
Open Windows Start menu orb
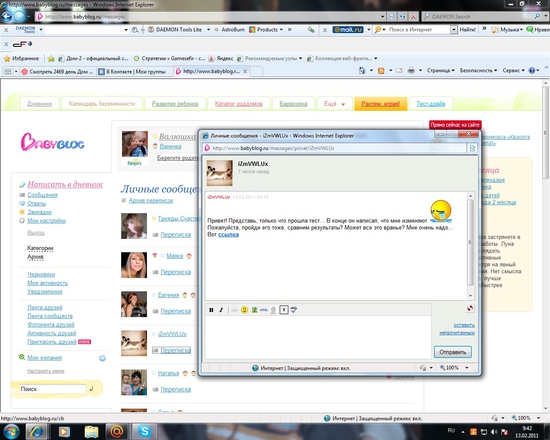click(11, 431)
